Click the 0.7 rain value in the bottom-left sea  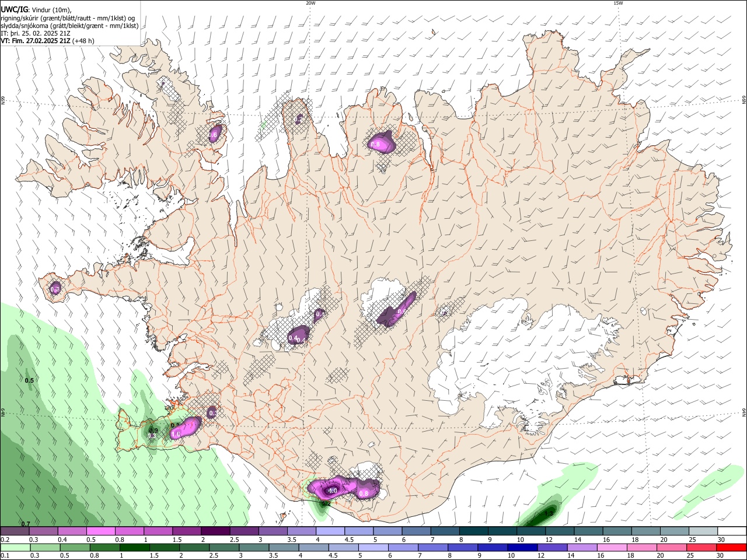pos(26,524)
